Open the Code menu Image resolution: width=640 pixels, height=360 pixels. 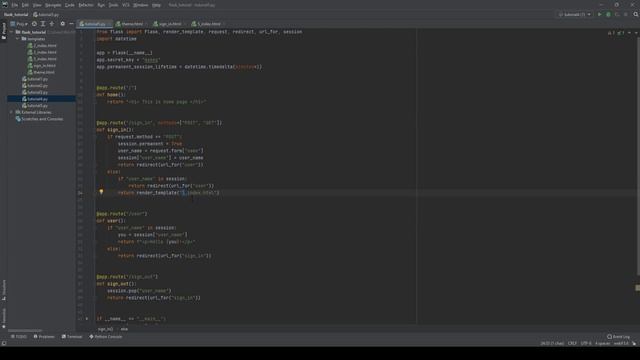click(70, 5)
